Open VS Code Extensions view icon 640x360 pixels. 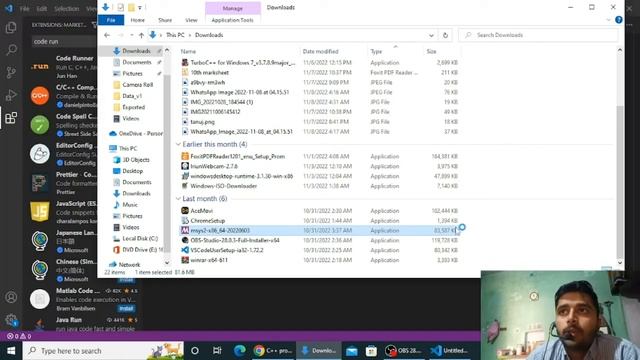[11, 118]
